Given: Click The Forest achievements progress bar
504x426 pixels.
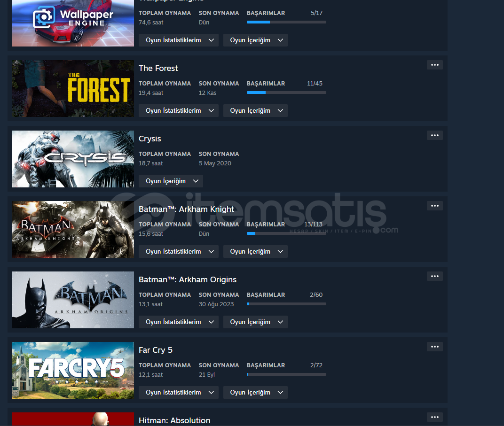Looking at the screenshot, I should [x=286, y=93].
